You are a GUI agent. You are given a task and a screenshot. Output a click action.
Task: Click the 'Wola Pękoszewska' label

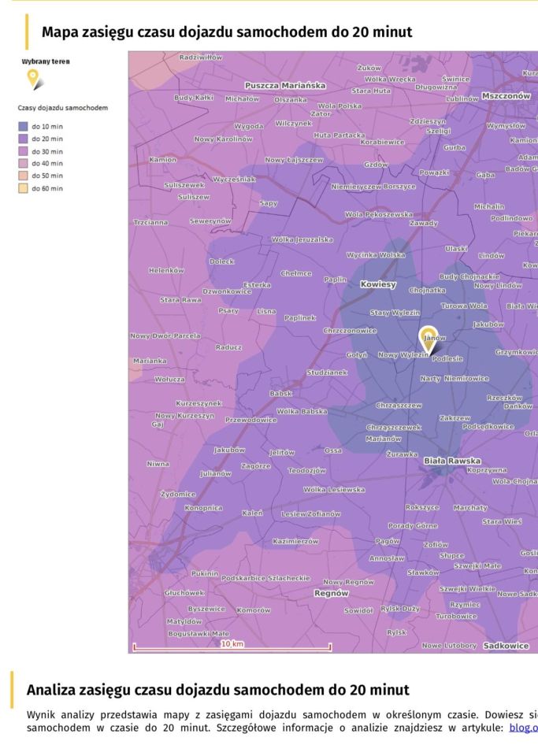pyautogui.click(x=378, y=214)
